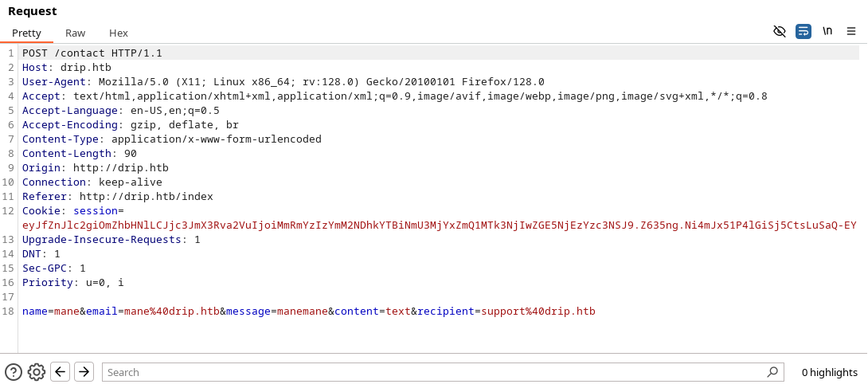Click the Host header line

point(67,67)
